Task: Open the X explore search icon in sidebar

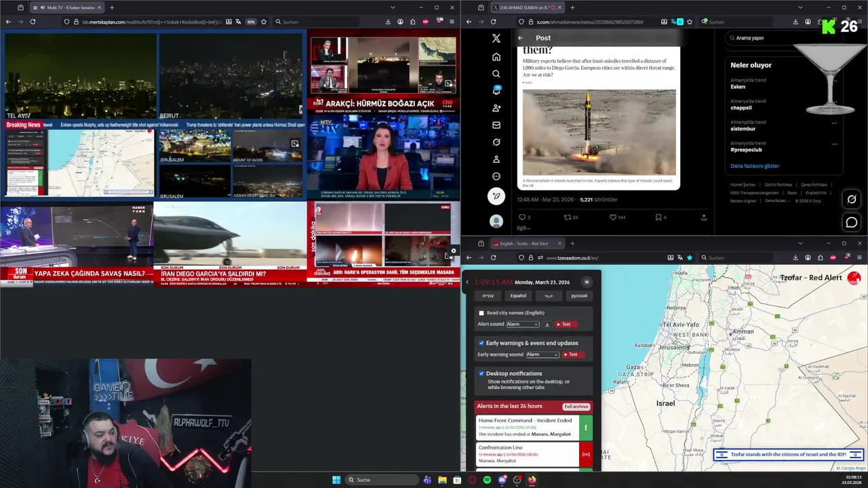Action: [x=496, y=74]
